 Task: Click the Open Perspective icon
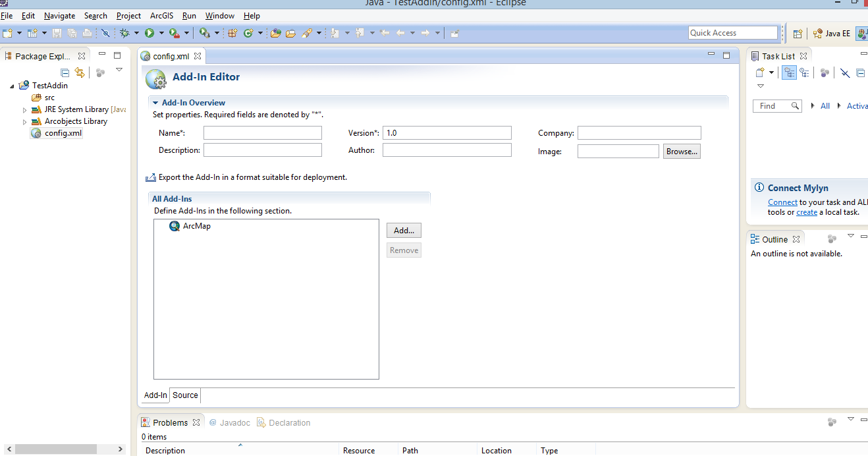pos(798,34)
